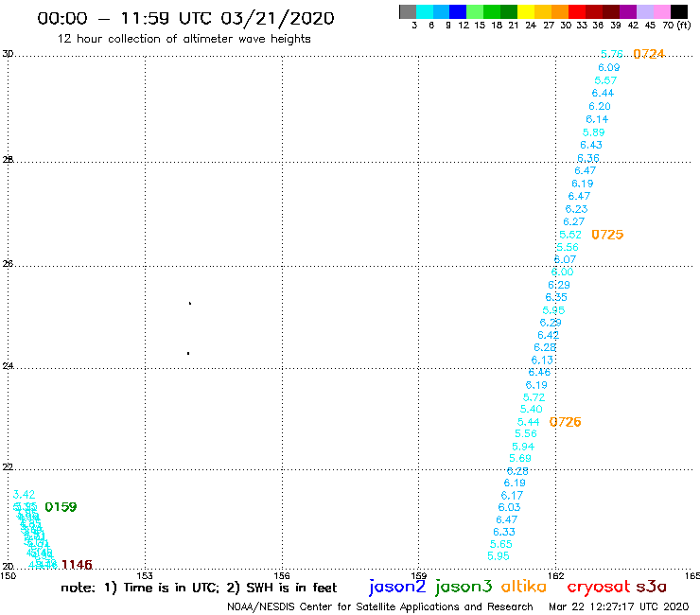Click the wave height value 6.42
Screen dimensions: 700x615
549,335
